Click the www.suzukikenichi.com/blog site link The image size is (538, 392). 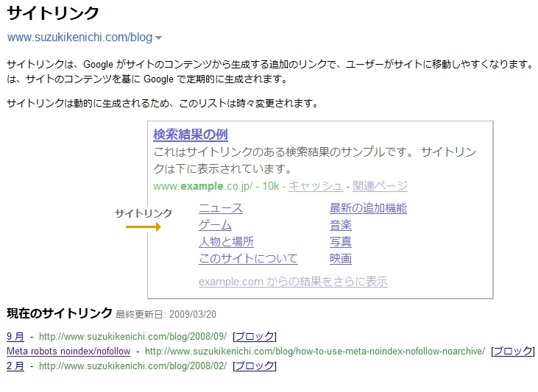(79, 37)
